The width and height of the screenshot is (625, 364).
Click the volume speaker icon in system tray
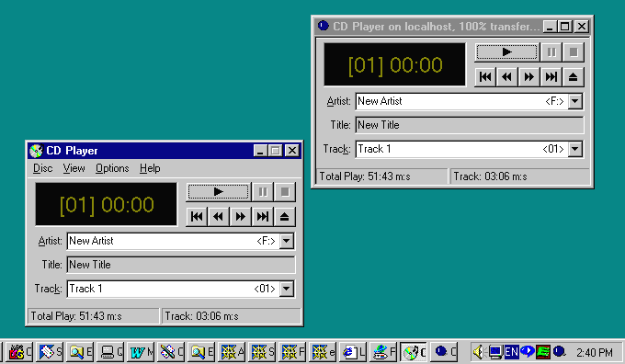pos(478,352)
